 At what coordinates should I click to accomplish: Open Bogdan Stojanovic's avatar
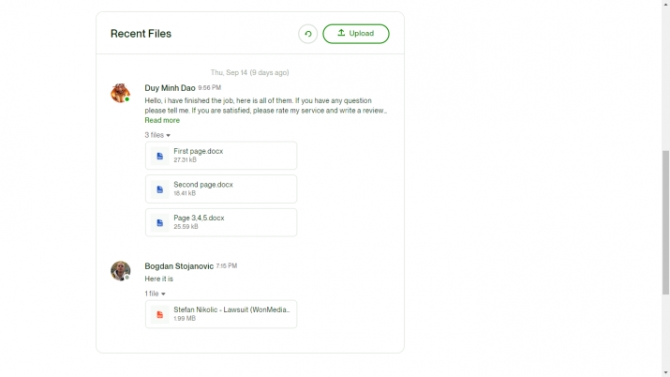pos(120,271)
